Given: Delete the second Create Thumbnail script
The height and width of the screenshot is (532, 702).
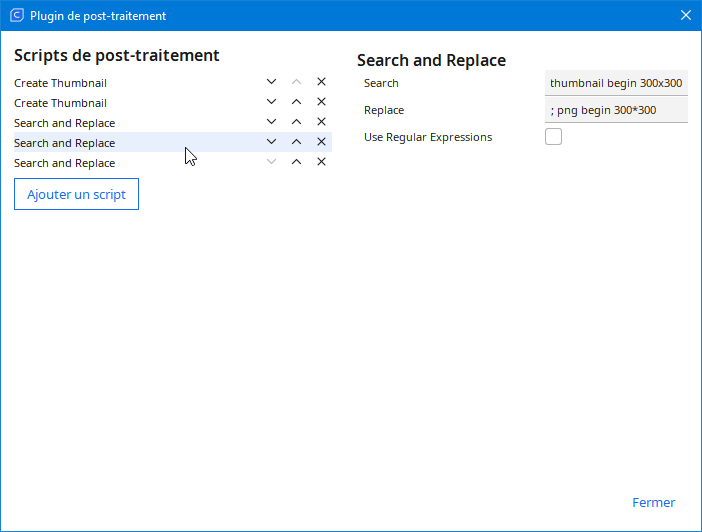Looking at the screenshot, I should point(321,102).
